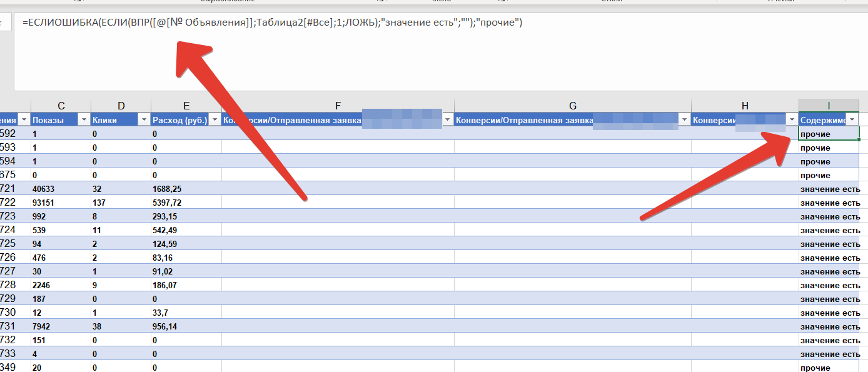Open filter dropdown for Содержимое column
This screenshot has width=868, height=372.
pos(851,120)
